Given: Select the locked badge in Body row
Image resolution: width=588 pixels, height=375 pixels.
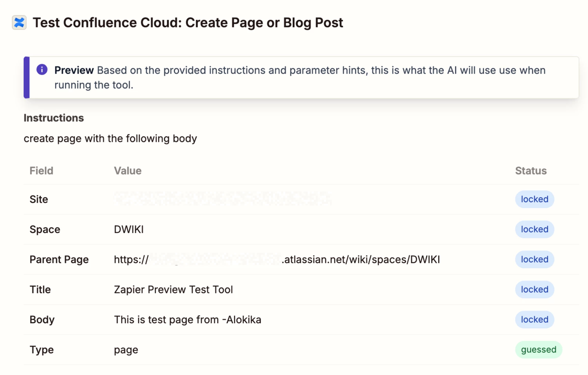Looking at the screenshot, I should click(x=534, y=320).
